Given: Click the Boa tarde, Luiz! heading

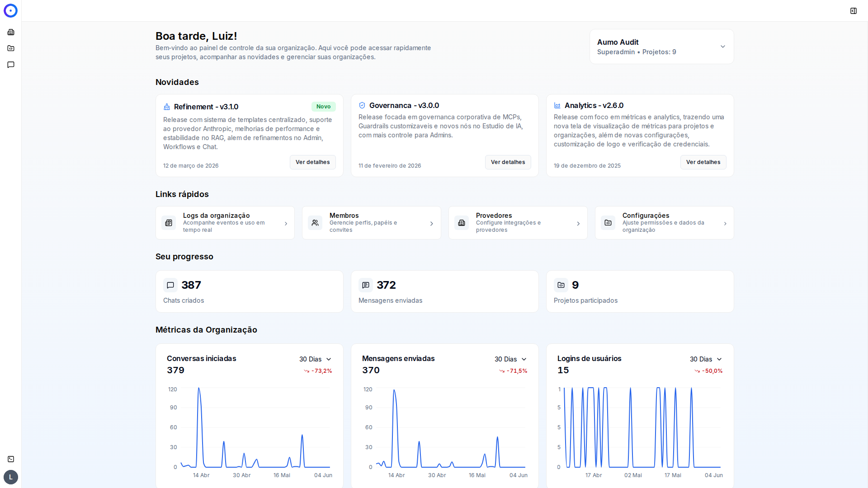Looking at the screenshot, I should [x=196, y=36].
